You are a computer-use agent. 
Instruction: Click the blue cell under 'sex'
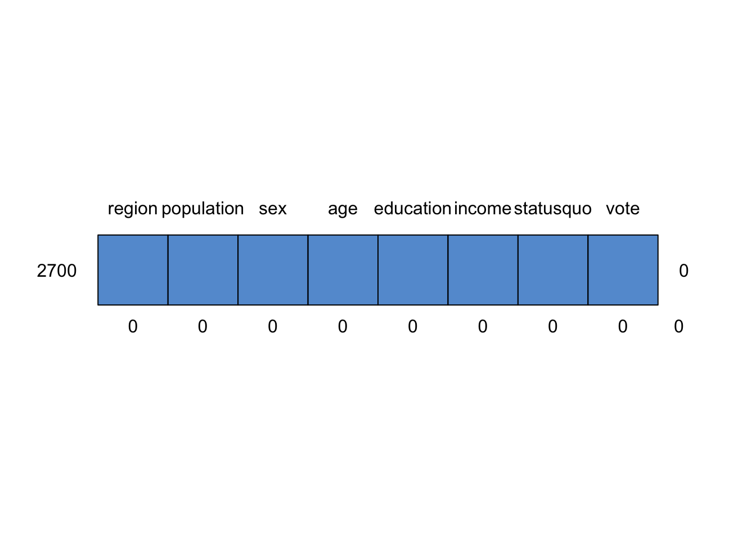pyautogui.click(x=273, y=270)
